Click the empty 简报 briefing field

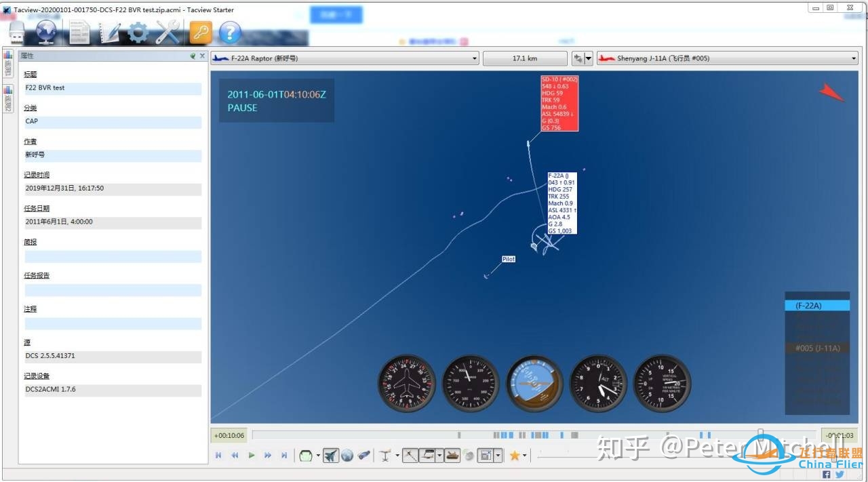[113, 256]
